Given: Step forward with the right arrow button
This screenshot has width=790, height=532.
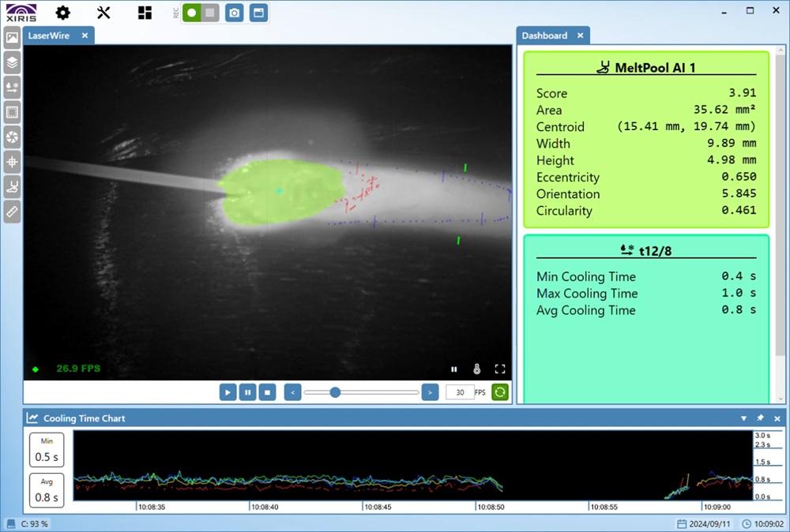Looking at the screenshot, I should click(x=430, y=392).
